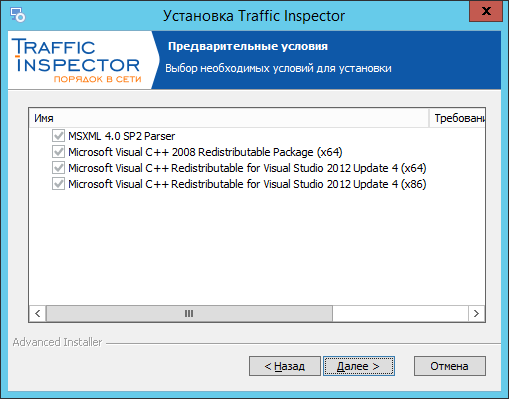Click the right scroll arrow of the list
Viewport: 509px width, 399px height.
click(x=476, y=314)
